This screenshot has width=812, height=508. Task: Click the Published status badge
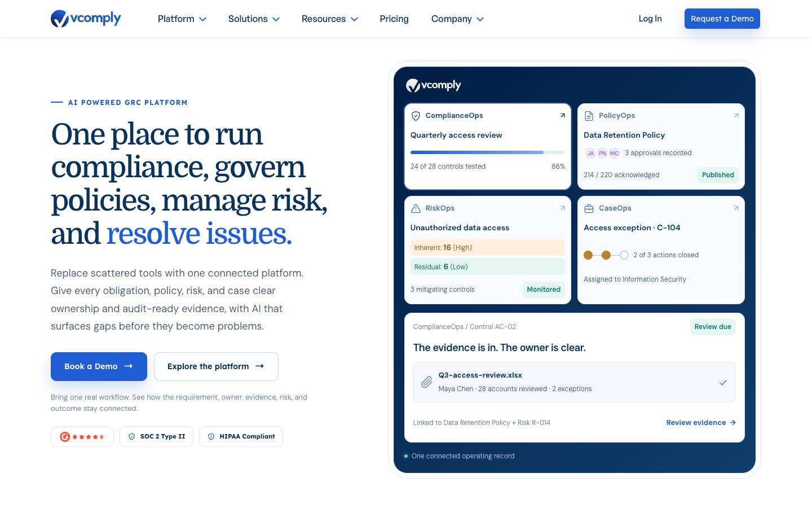(x=718, y=175)
